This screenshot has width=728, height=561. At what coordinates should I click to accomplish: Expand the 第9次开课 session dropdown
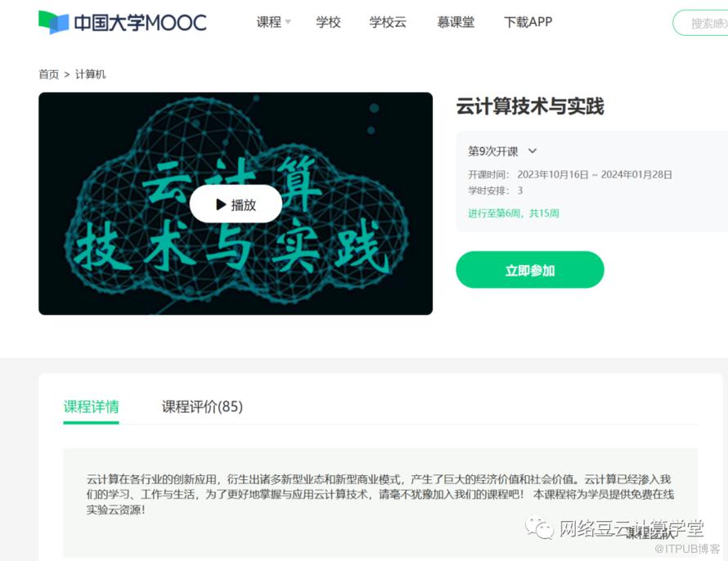point(502,151)
